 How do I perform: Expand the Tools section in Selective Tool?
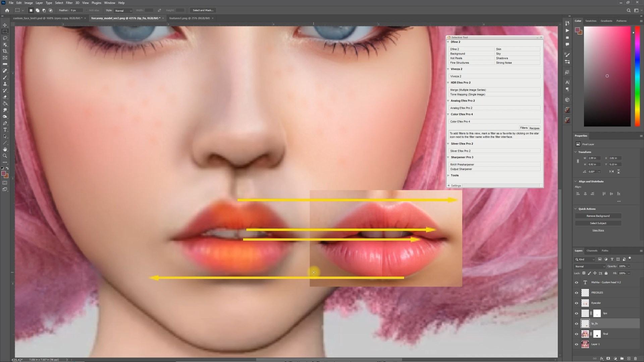point(448,175)
